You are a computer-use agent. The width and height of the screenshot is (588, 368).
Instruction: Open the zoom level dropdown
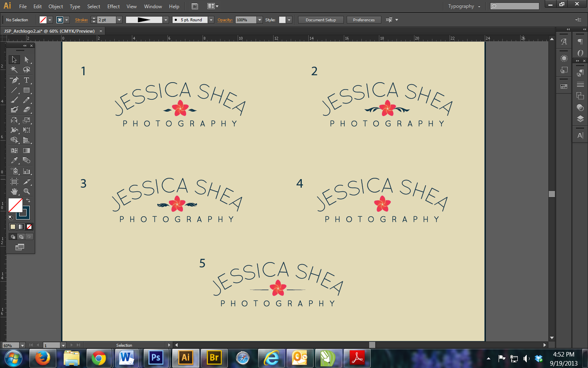point(22,346)
